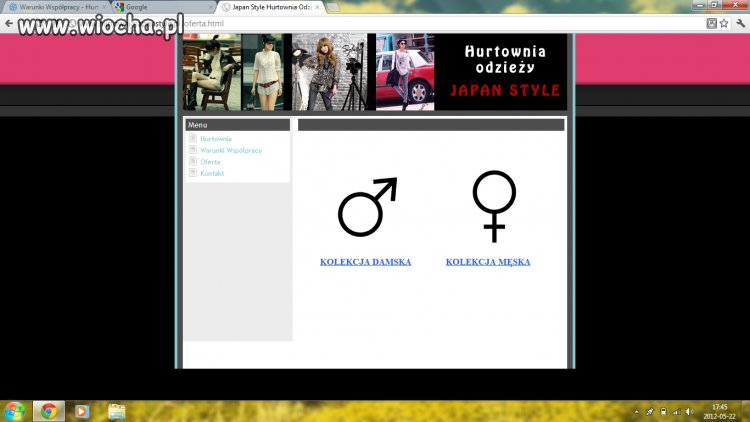Open the Windows Start menu

[15, 411]
